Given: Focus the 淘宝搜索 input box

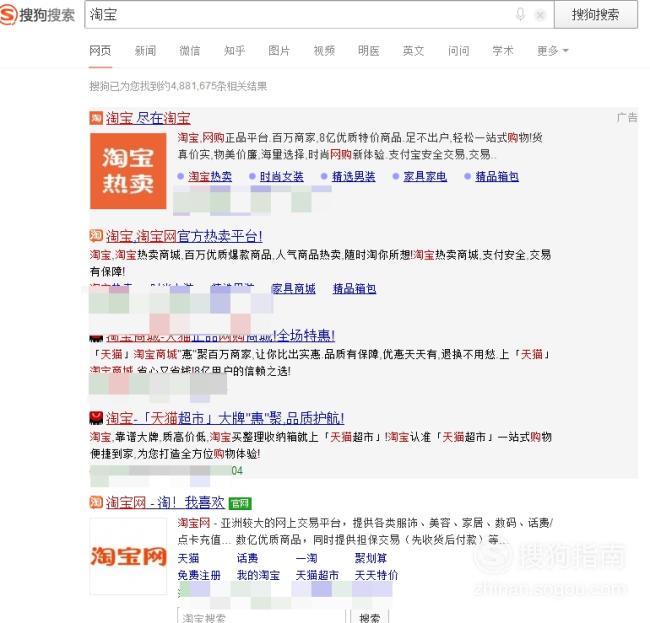Looking at the screenshot, I should coord(262,616).
